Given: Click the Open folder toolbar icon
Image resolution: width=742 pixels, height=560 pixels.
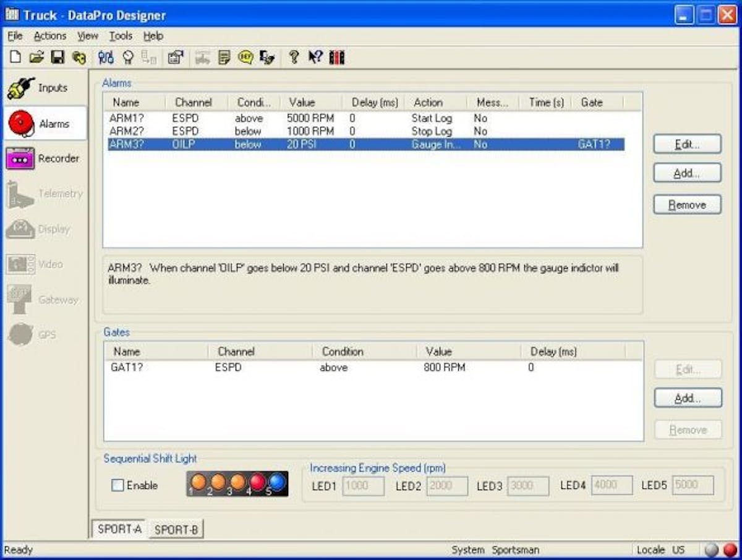Looking at the screenshot, I should click(36, 57).
